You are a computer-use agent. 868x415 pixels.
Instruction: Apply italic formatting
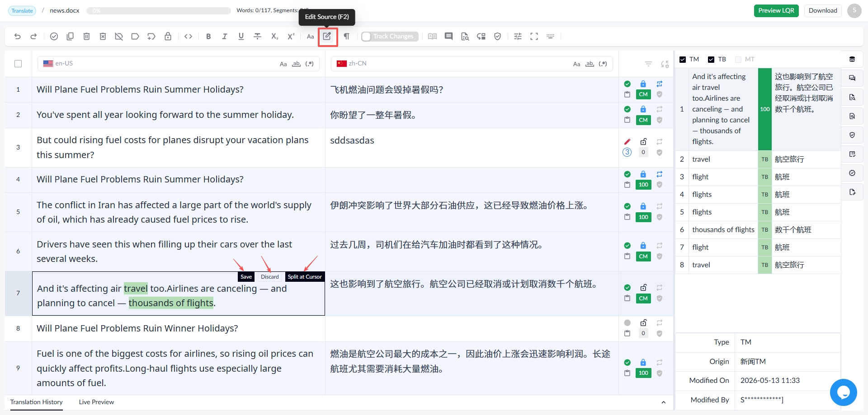(225, 37)
